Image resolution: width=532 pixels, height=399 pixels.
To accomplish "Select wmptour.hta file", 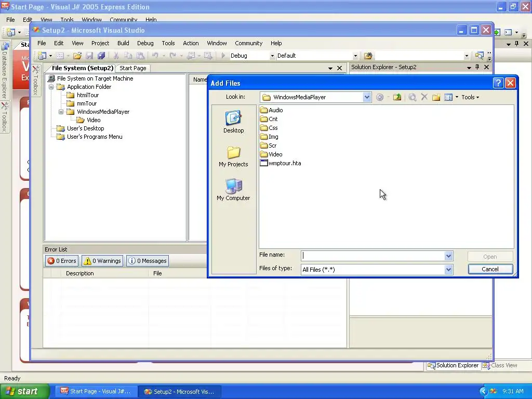I will [280, 163].
